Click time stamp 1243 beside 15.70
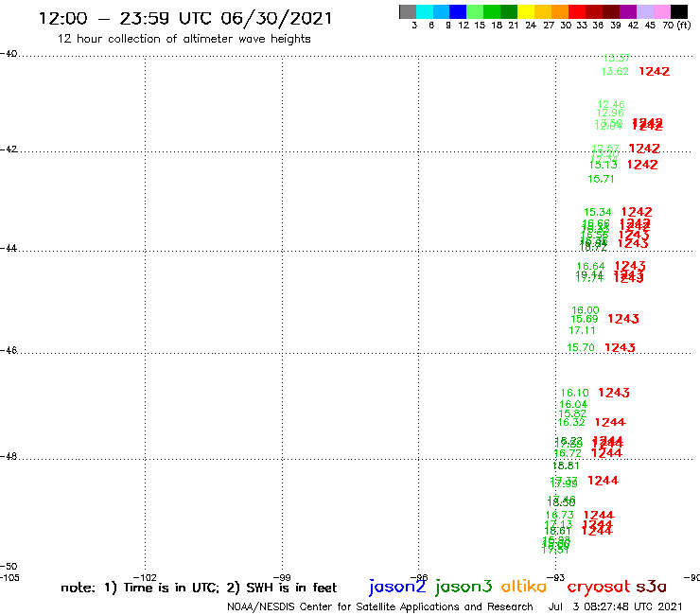The width and height of the screenshot is (700, 615). tap(620, 347)
